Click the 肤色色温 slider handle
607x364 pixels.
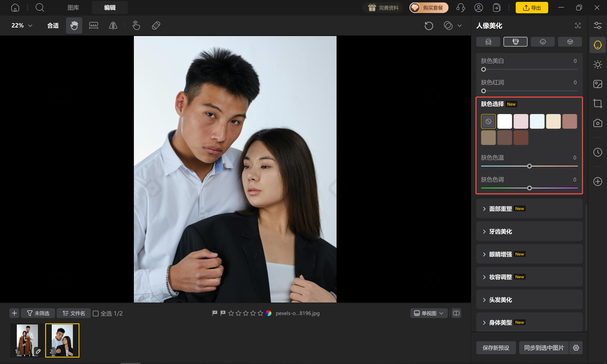(x=529, y=166)
